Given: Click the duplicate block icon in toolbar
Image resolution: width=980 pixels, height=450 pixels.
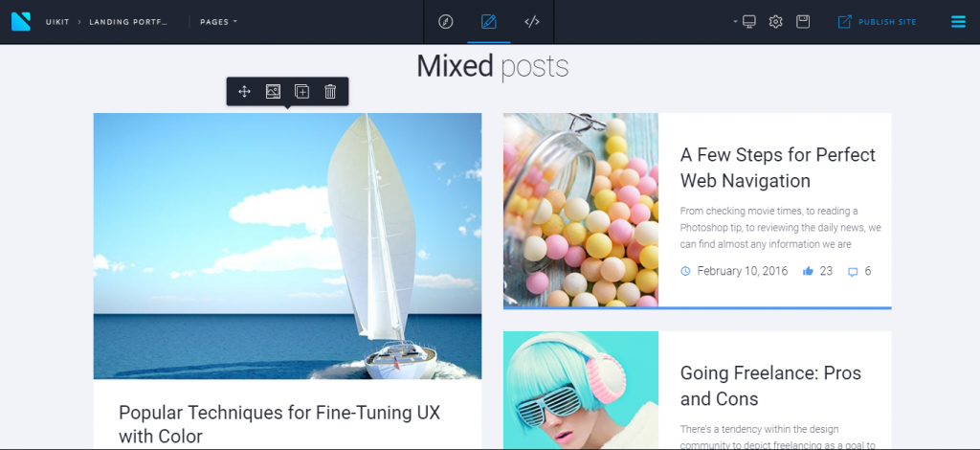Looking at the screenshot, I should click(301, 92).
